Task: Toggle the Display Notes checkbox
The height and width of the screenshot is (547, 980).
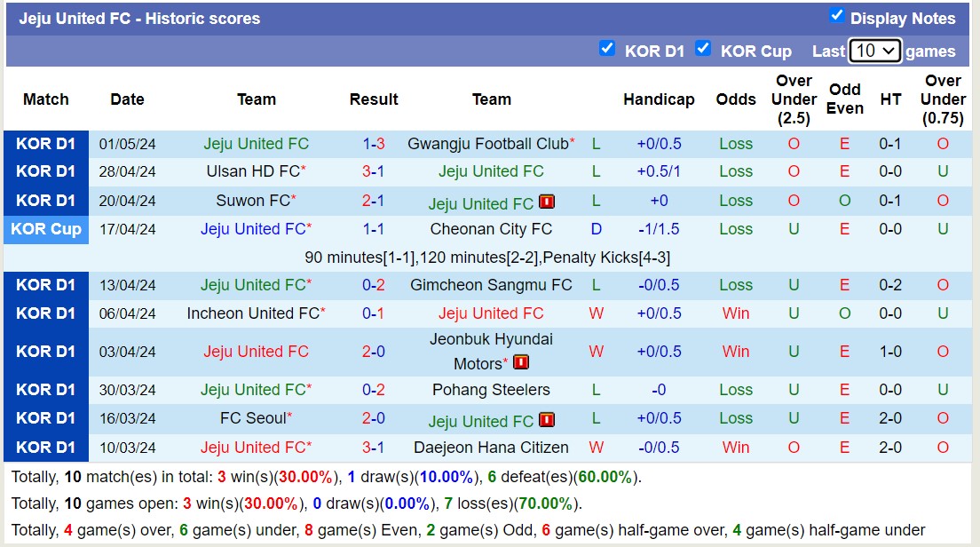Action: (836, 15)
